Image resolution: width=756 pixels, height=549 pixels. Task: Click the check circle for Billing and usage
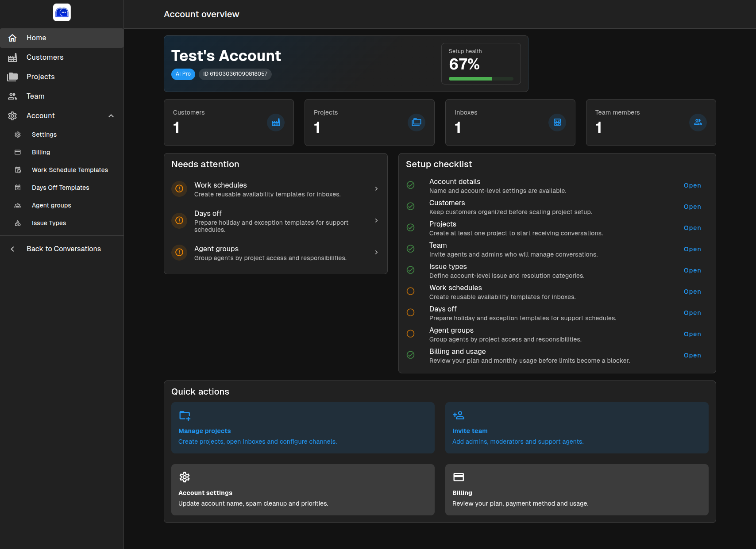pos(411,355)
